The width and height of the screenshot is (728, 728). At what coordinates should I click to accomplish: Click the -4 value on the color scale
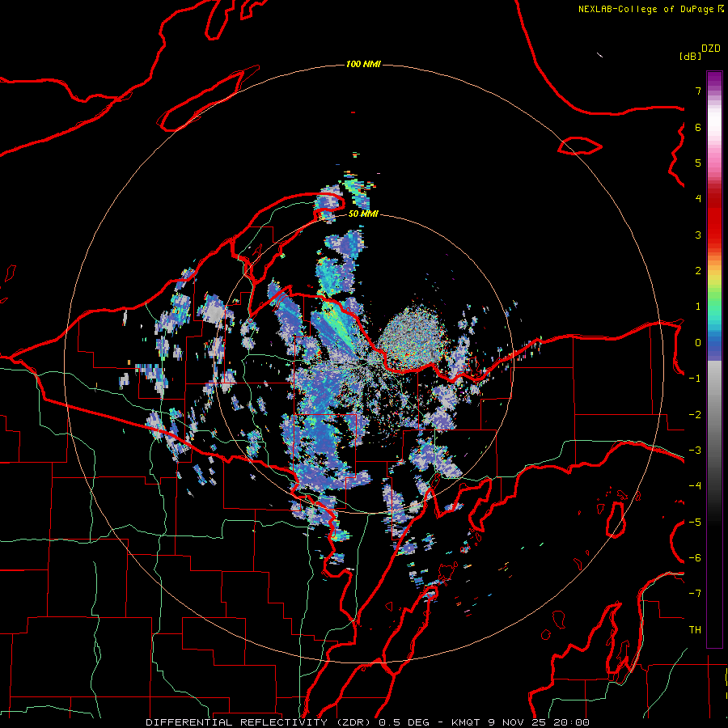[695, 486]
